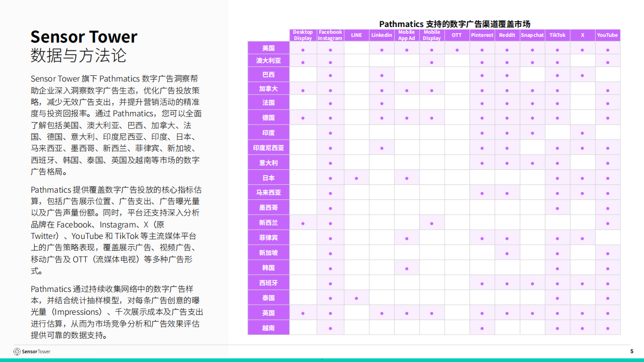Click the 'YouTube' column header
This screenshot has height=362, width=644.
(x=608, y=35)
